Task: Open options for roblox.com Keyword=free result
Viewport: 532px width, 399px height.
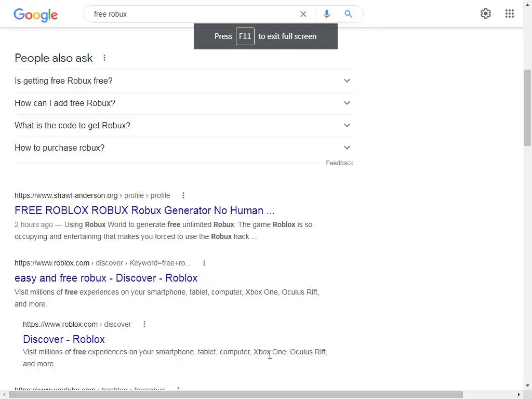Action: click(204, 263)
